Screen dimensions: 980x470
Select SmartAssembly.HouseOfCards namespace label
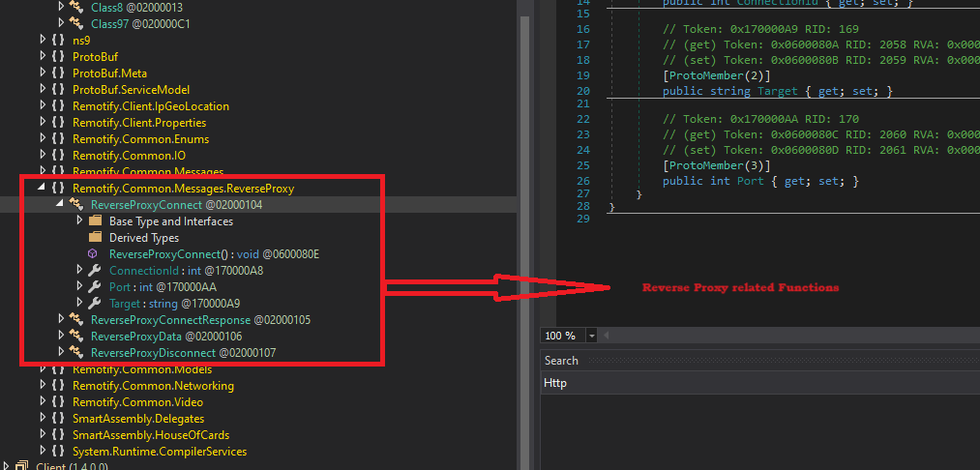click(151, 435)
